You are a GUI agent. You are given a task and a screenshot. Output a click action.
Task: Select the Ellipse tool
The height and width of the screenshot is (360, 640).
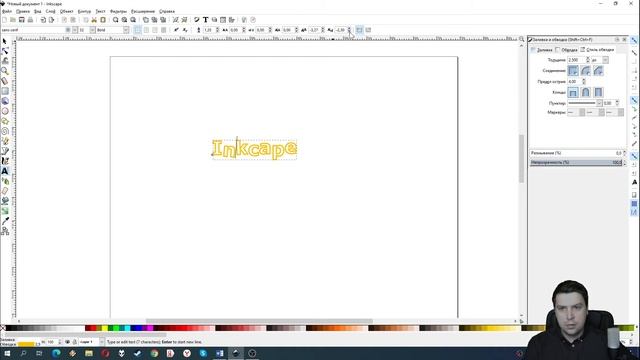pos(5,111)
